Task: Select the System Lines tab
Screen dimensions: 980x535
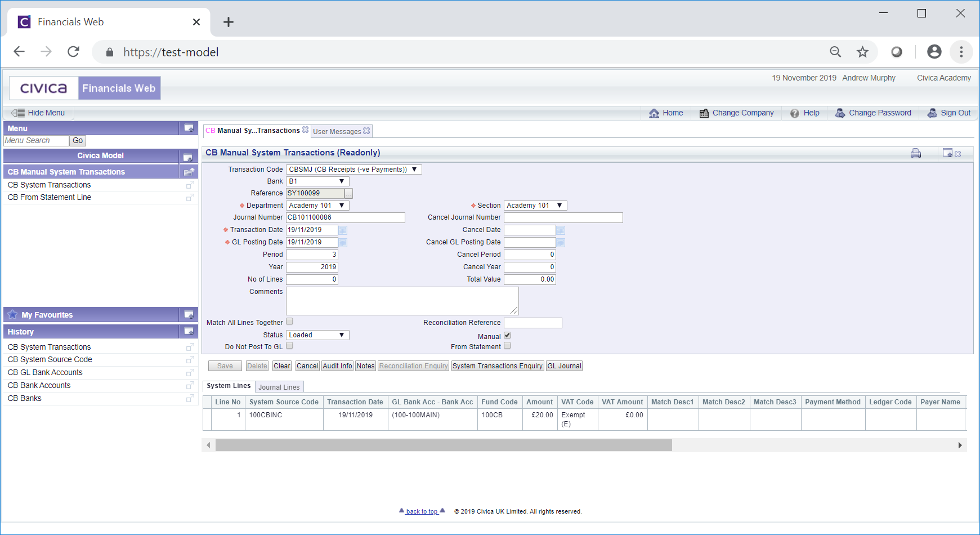Action: point(229,386)
